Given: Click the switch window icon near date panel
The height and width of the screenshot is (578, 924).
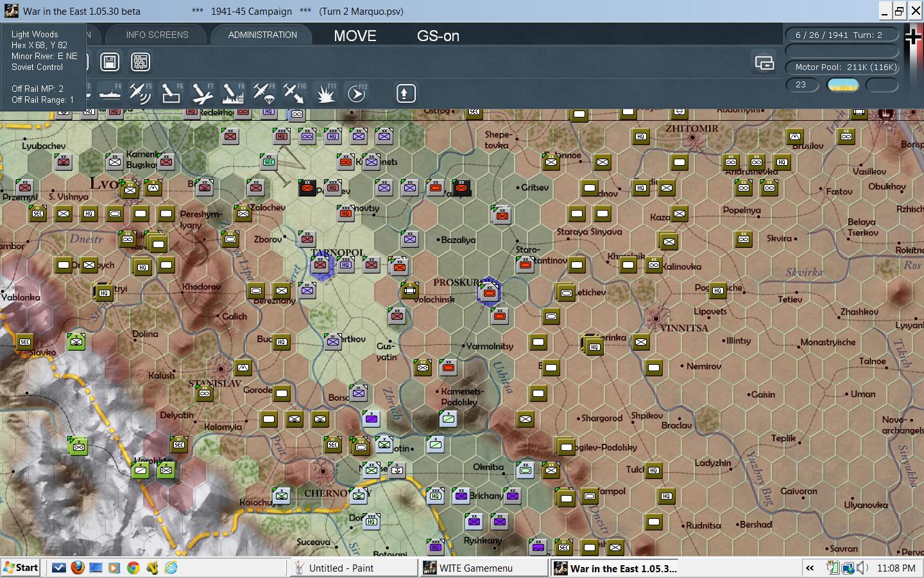Looking at the screenshot, I should click(x=764, y=62).
